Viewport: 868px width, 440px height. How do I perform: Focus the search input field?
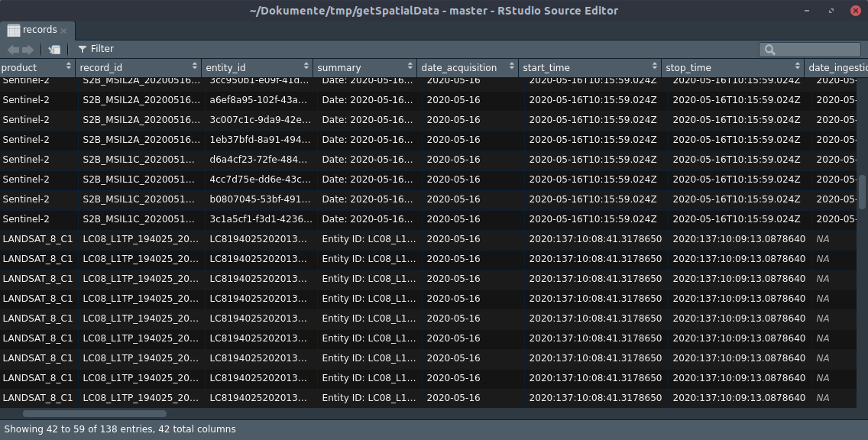click(x=818, y=50)
